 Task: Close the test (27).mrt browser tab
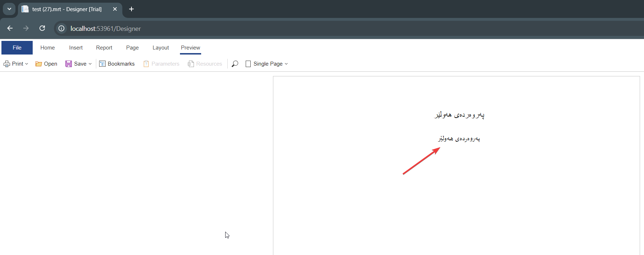tap(115, 9)
